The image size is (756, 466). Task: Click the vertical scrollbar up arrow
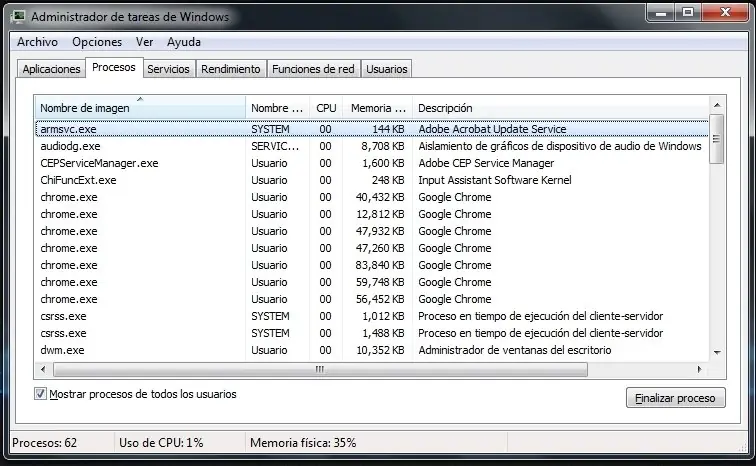(717, 105)
